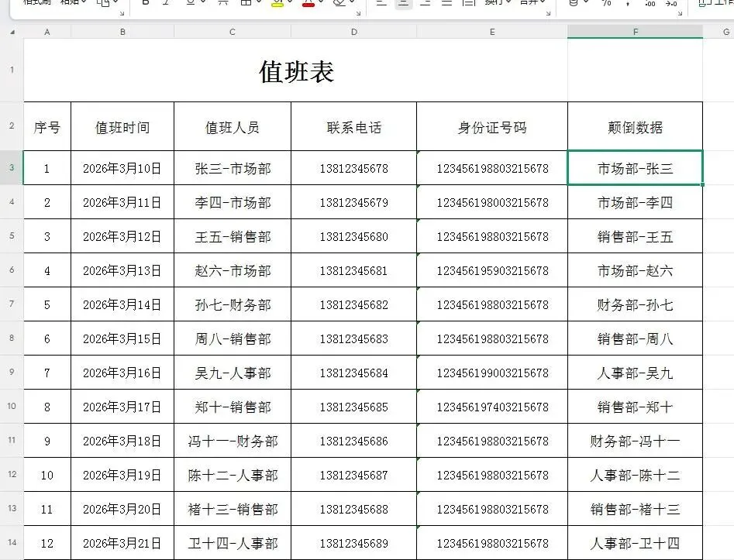Select the cell 吴九-人事部
734x560 pixels.
pos(233,373)
